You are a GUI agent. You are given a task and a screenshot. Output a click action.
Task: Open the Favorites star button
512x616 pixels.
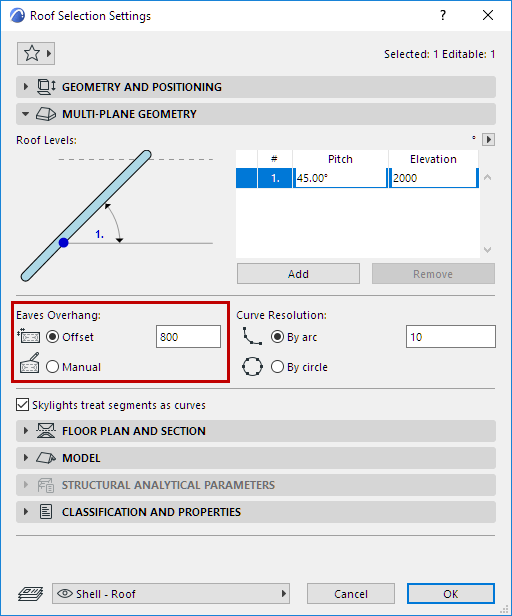click(36, 53)
